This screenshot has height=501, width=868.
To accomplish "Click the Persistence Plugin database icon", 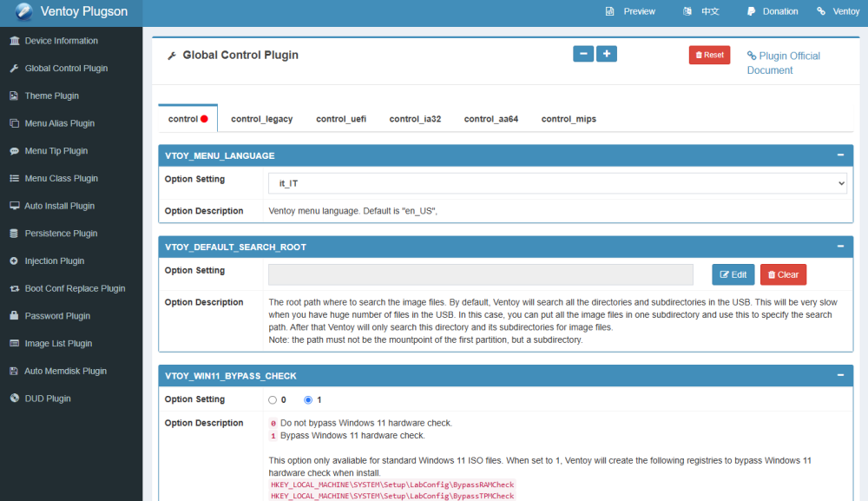I will tap(15, 233).
